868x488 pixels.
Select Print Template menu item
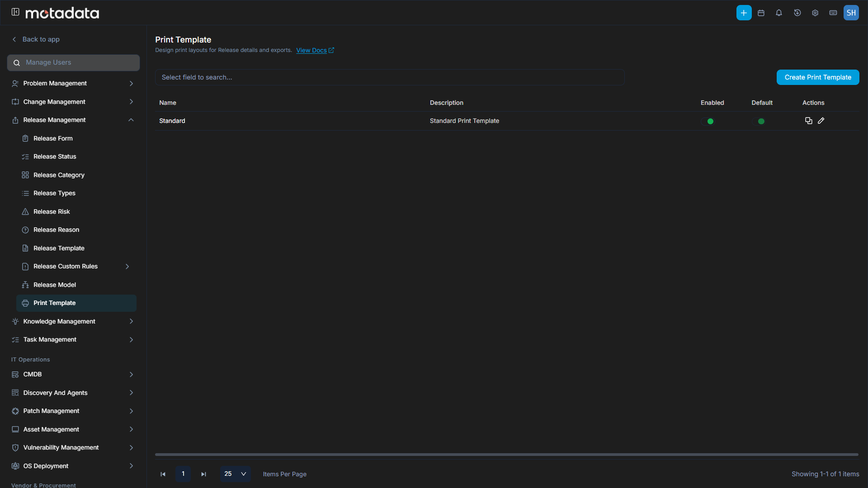tap(76, 303)
